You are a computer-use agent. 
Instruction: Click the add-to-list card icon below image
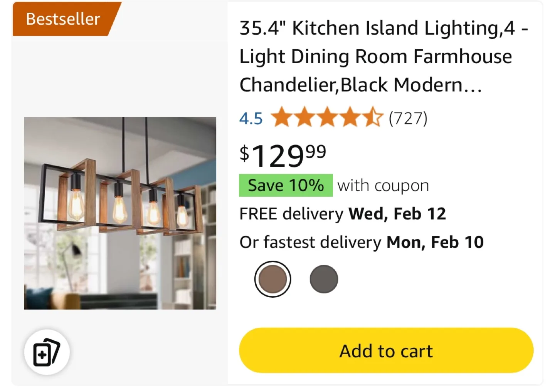click(x=46, y=351)
